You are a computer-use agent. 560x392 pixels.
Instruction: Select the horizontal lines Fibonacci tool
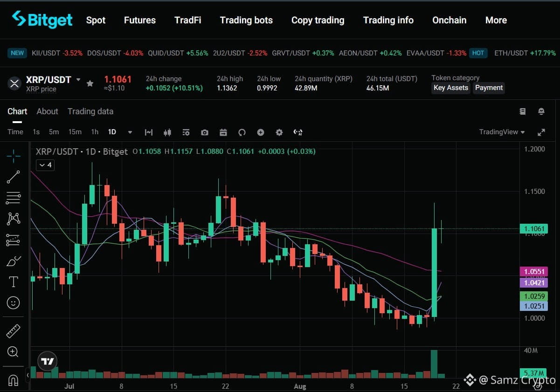14,198
